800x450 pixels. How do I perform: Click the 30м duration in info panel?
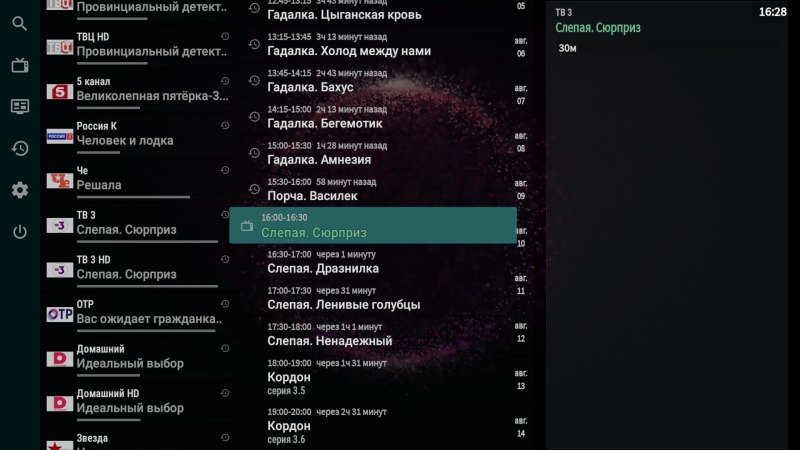point(567,48)
